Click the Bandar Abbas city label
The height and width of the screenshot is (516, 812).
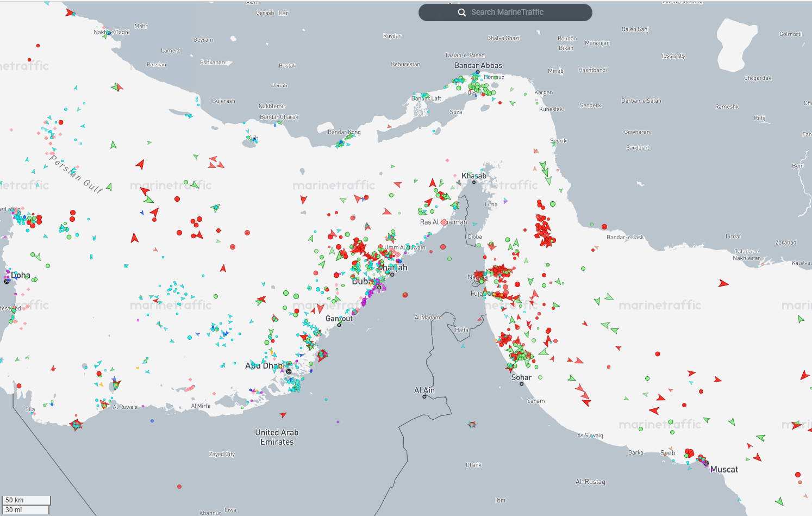tap(478, 65)
